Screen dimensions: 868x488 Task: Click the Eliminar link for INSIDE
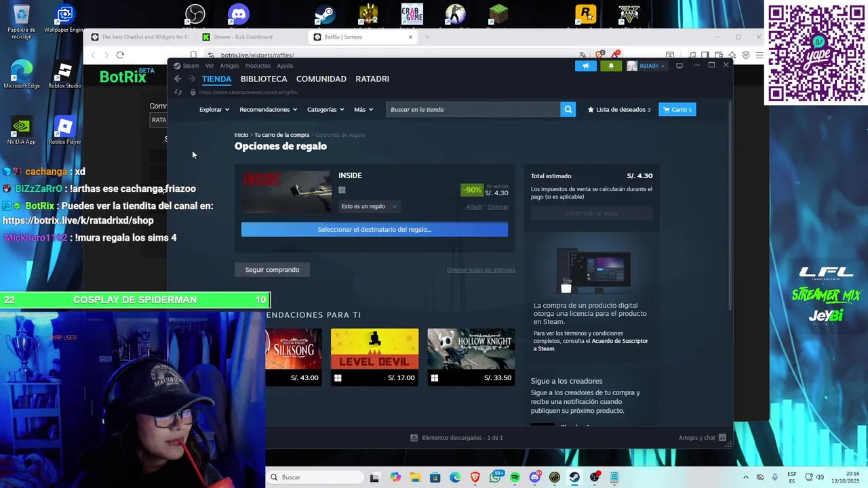click(x=498, y=207)
